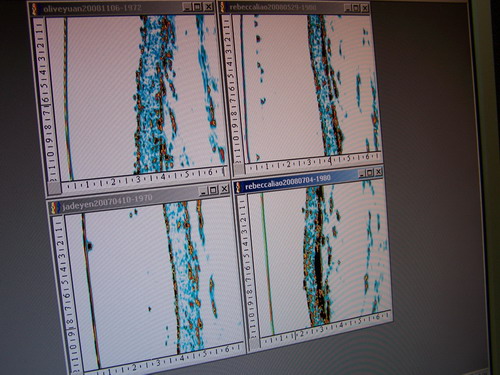
Task: Click the scan image in jadeyen20070410-1970 window
Action: 155,282
